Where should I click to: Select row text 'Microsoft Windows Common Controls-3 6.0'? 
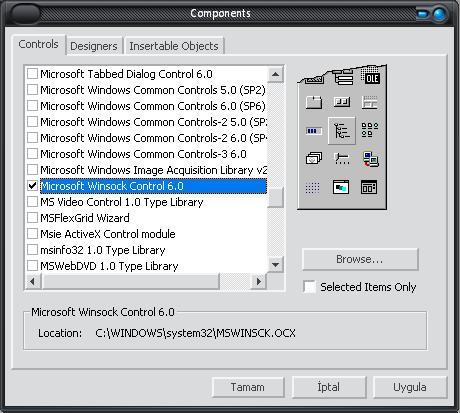143,154
